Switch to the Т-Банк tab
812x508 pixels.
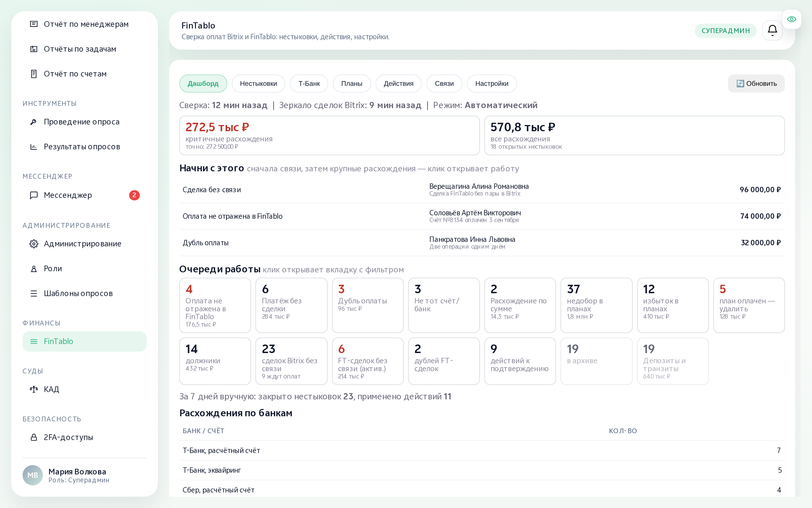click(309, 84)
